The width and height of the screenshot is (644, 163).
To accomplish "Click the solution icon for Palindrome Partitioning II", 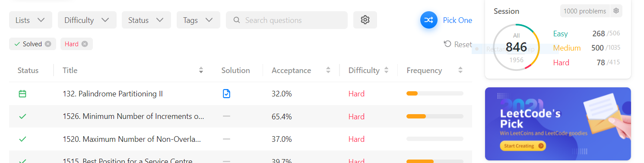I will coord(226,93).
